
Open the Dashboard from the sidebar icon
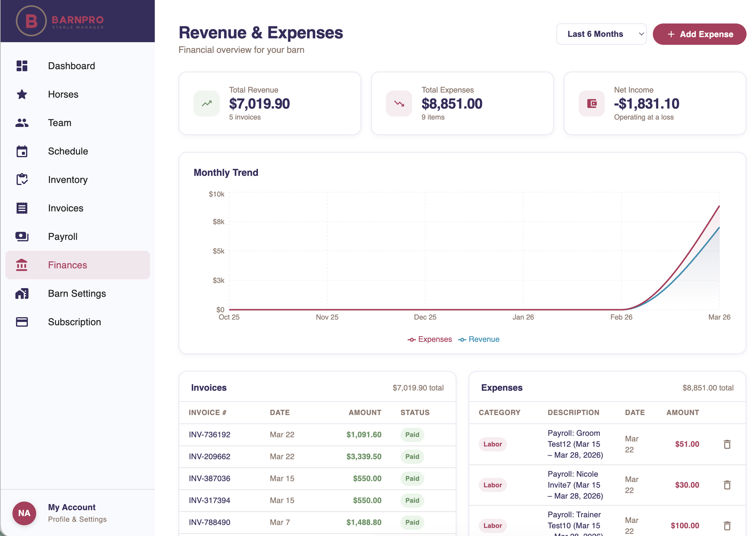click(21, 66)
